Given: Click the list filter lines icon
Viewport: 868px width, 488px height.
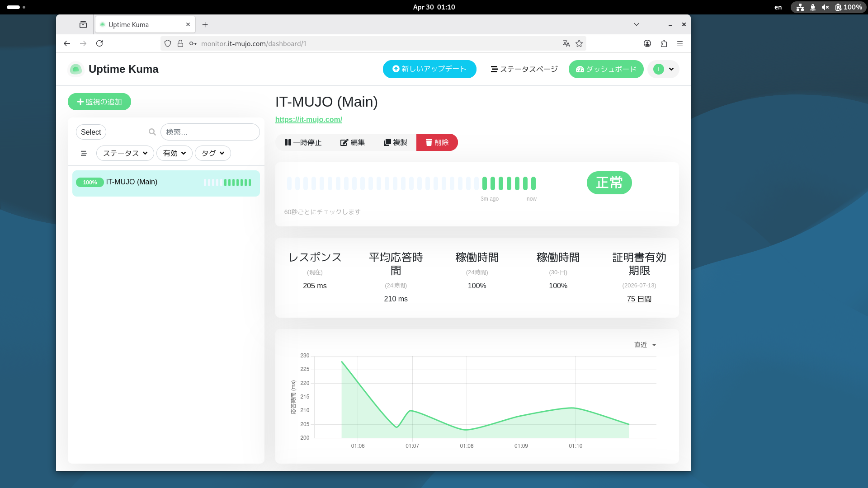Looking at the screenshot, I should pyautogui.click(x=84, y=153).
